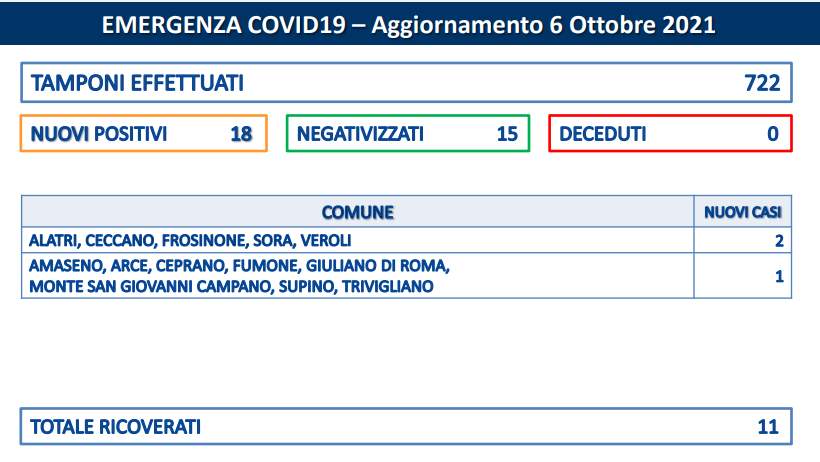The height and width of the screenshot is (462, 820).
Task: Select the AMASENO, ARCE, CEPRANO text line
Action: point(239,266)
